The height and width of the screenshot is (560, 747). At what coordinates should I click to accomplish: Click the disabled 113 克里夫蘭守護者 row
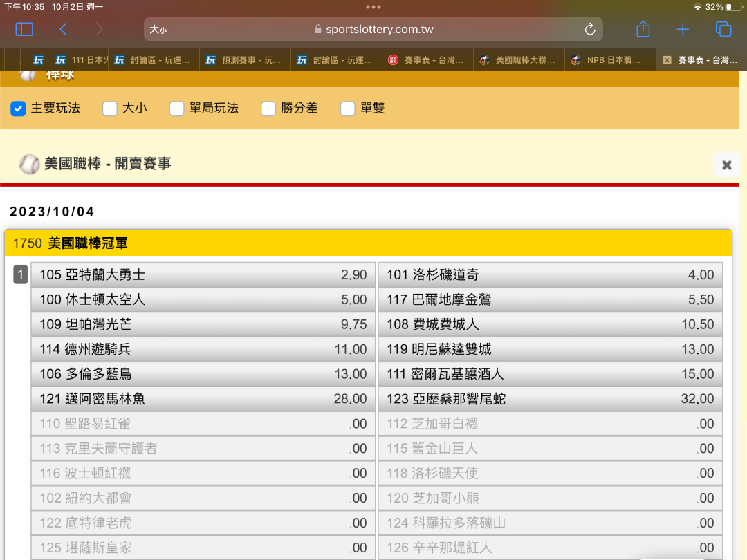[x=203, y=448]
